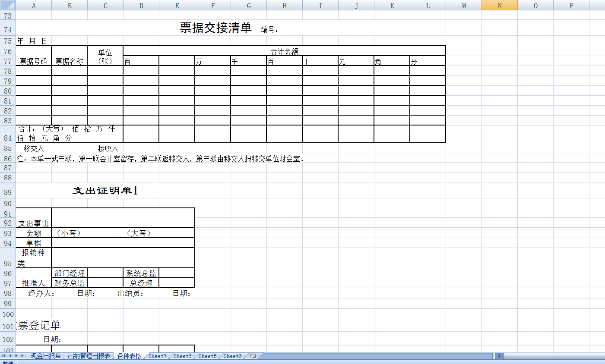605x364 pixels.
Task: Click the note starting 注：本单一式三联
Action: 162,159
